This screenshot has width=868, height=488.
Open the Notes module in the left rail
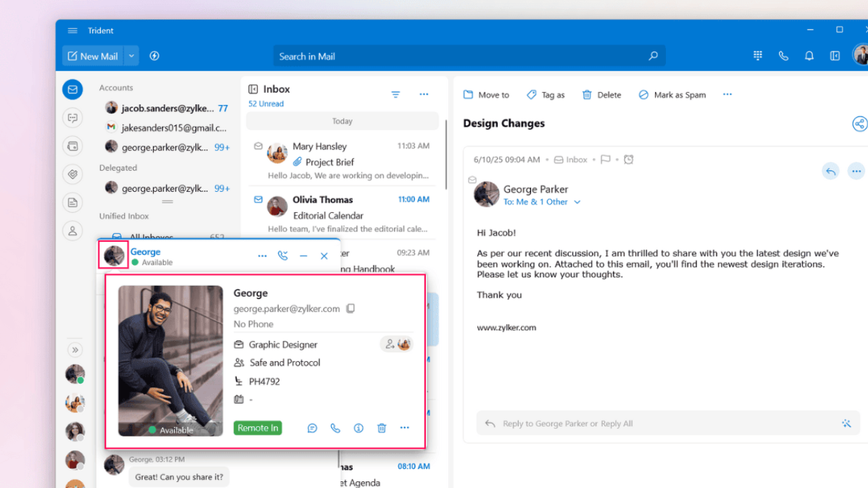point(73,203)
